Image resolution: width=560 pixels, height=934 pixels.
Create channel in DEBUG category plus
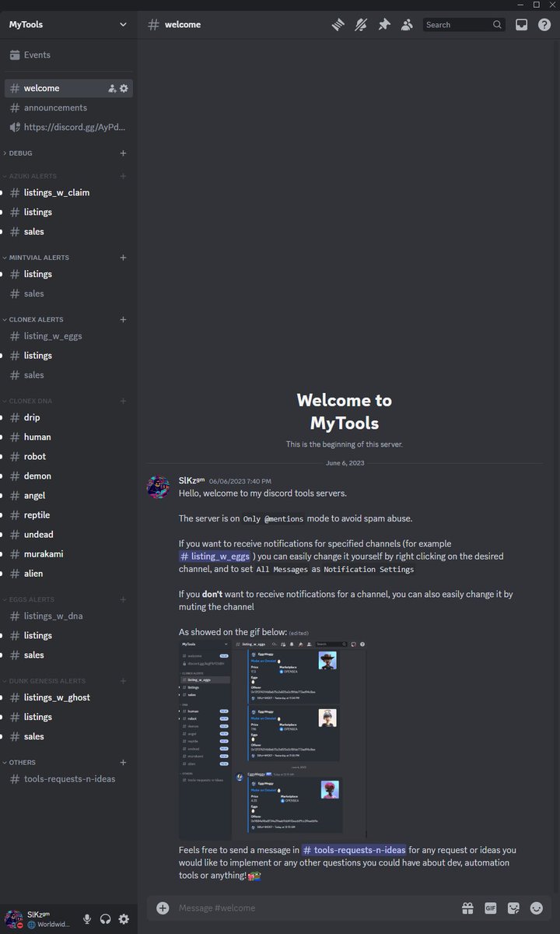tap(123, 153)
